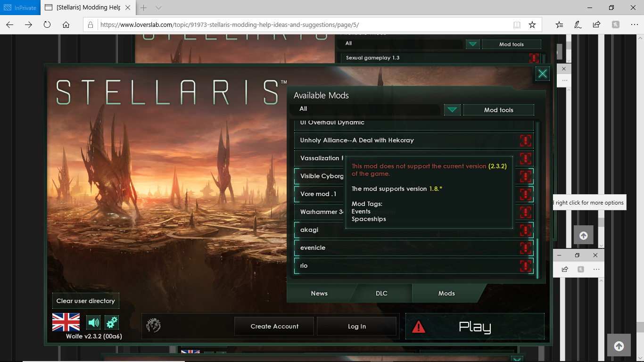Open the favorites hub icon
This screenshot has height=362, width=644.
coord(559,25)
